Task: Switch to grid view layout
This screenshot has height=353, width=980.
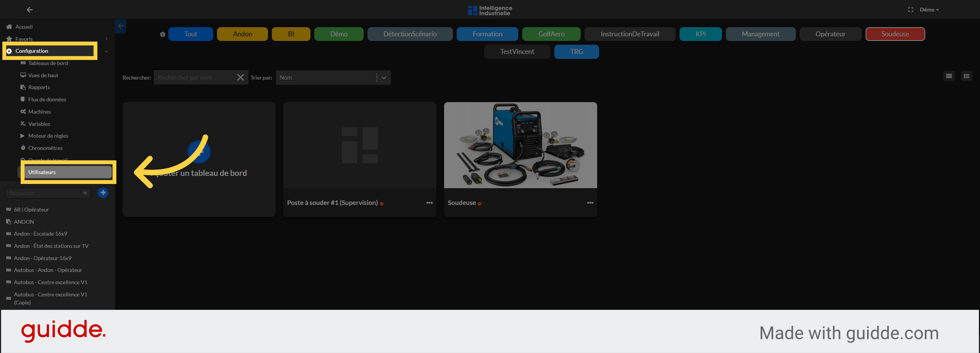Action: (949, 76)
